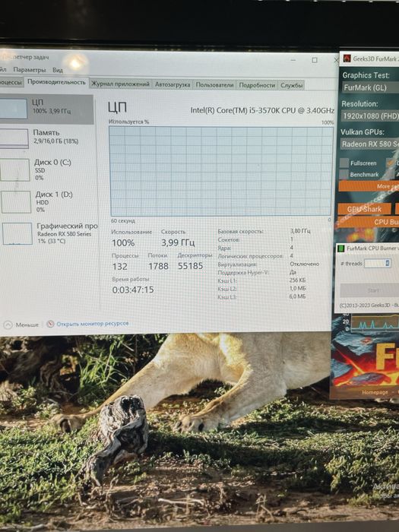The width and height of the screenshot is (399, 532).
Task: Open the Параметры menu in Task Manager
Action: [30, 70]
